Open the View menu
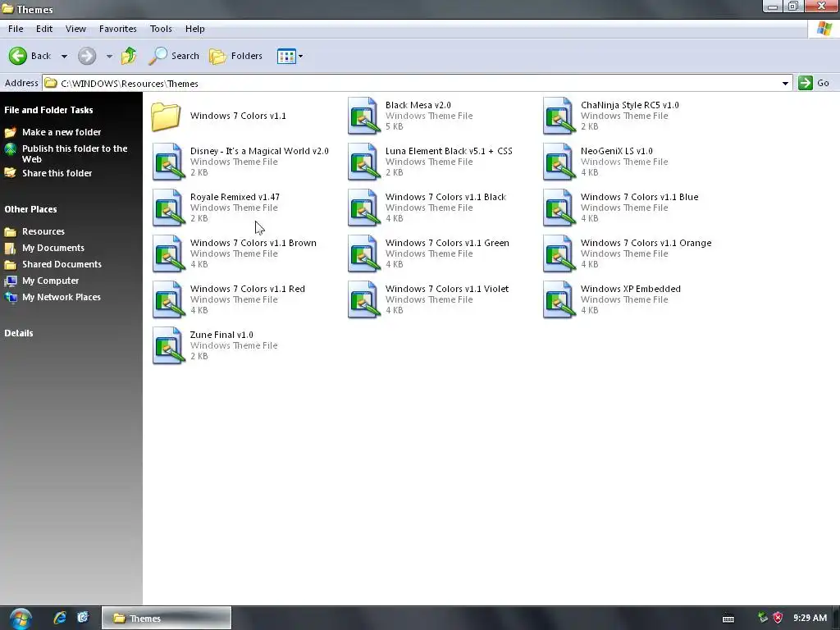The height and width of the screenshot is (630, 840). coord(75,29)
